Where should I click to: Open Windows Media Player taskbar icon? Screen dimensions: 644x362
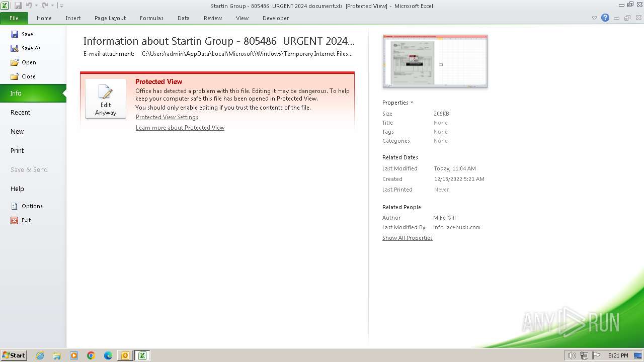pos(74,355)
